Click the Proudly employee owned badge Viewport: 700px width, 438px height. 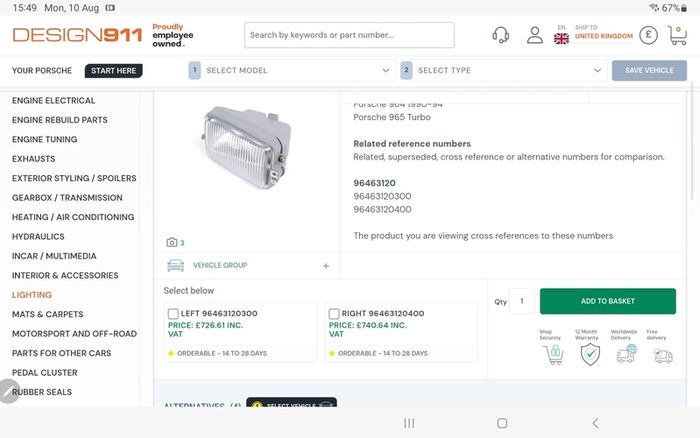(173, 35)
